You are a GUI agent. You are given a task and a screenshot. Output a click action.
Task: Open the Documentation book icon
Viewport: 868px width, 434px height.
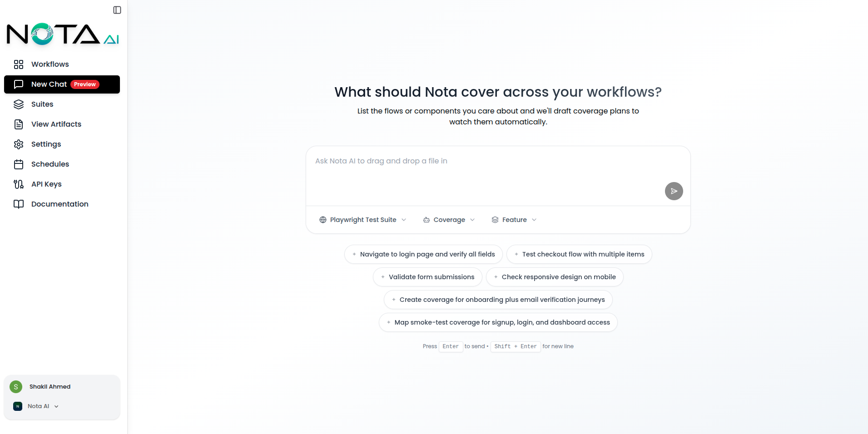pos(19,204)
